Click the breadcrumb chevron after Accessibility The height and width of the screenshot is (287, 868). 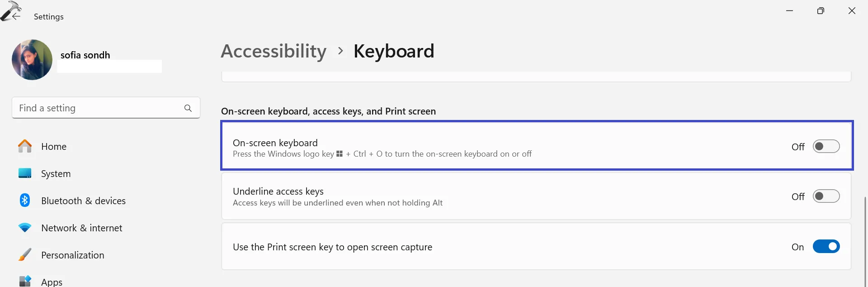pyautogui.click(x=340, y=51)
